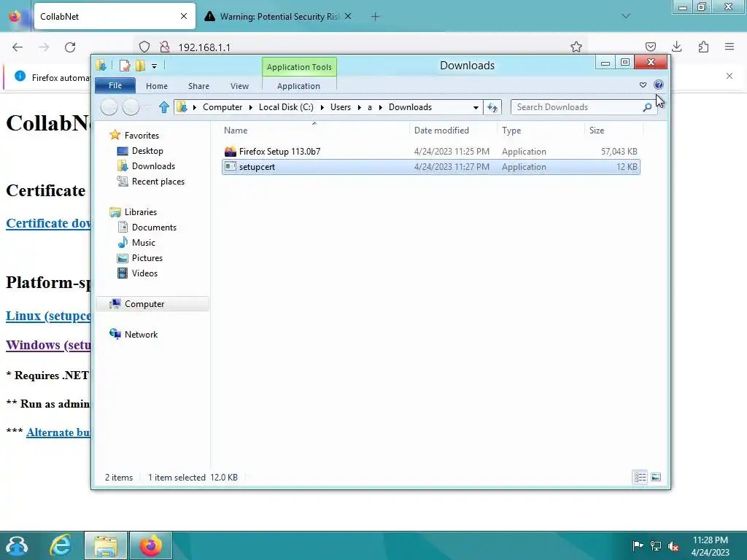Image resolution: width=747 pixels, height=560 pixels.
Task: Open the Videos library
Action: click(144, 273)
